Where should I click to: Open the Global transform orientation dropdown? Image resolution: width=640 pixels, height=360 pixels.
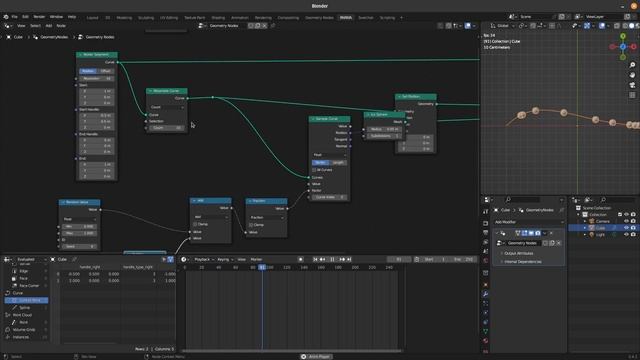pyautogui.click(x=502, y=25)
